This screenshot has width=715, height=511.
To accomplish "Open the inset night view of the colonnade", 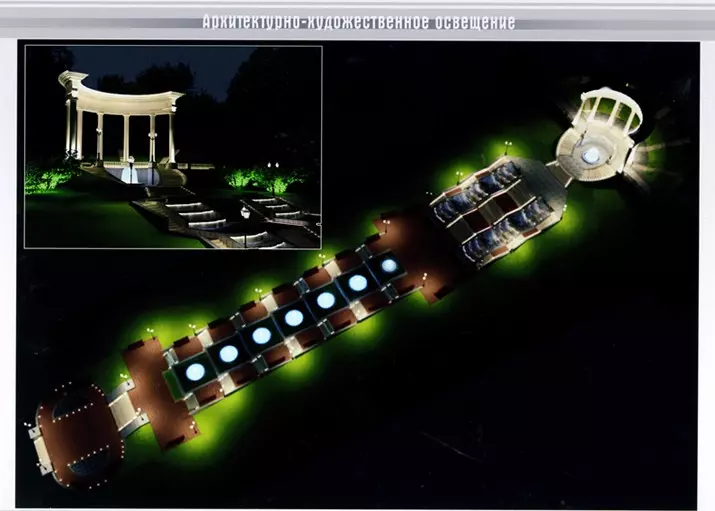I will click(173, 146).
